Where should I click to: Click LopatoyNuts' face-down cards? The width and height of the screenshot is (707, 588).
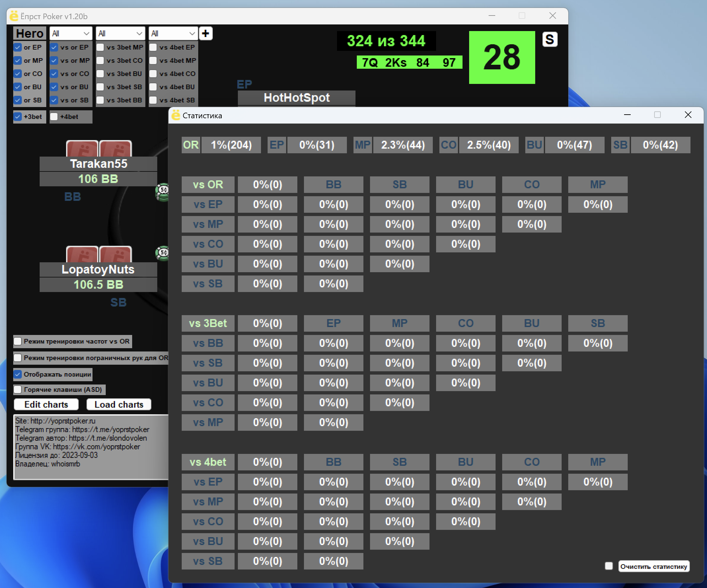(x=99, y=254)
